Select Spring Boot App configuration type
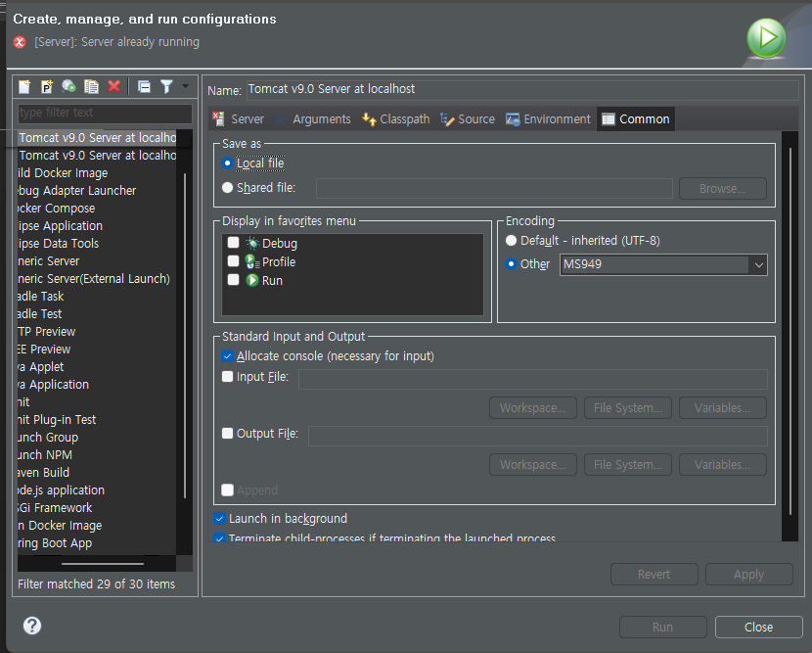 tap(55, 543)
